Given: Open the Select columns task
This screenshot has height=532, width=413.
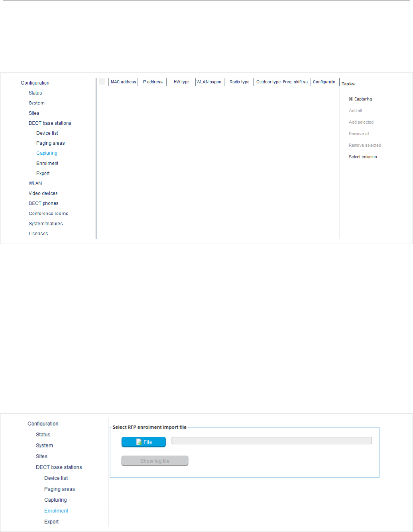Looking at the screenshot, I should [363, 157].
